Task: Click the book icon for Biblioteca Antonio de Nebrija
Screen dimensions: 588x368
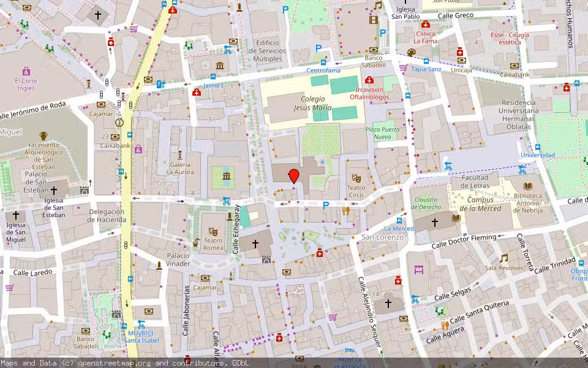Action: 528,186
